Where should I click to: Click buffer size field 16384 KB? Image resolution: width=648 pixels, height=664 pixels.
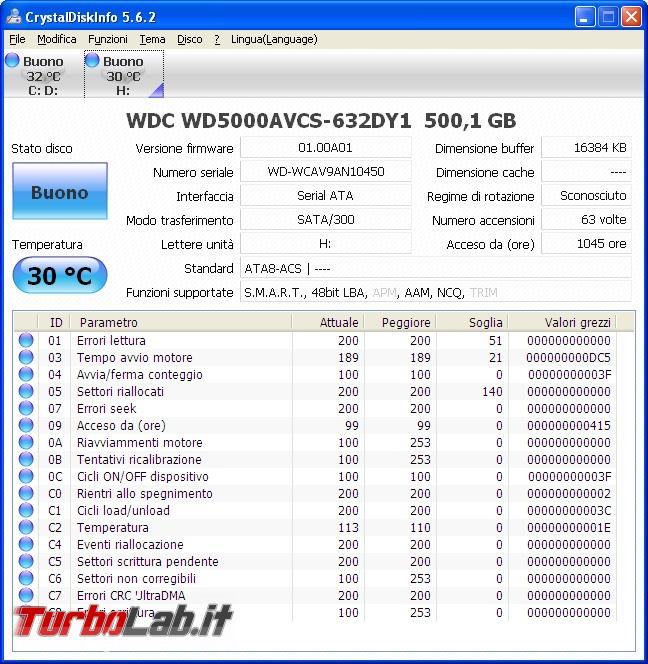pyautogui.click(x=587, y=148)
